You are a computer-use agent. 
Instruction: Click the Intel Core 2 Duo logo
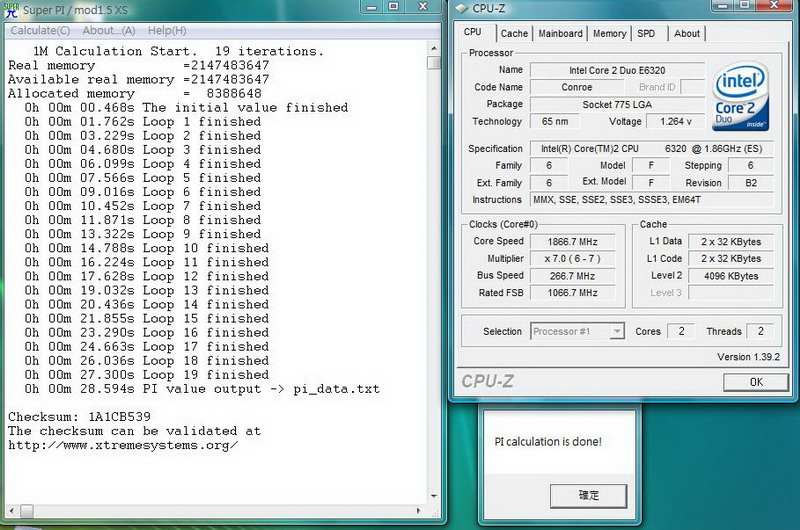[x=740, y=96]
